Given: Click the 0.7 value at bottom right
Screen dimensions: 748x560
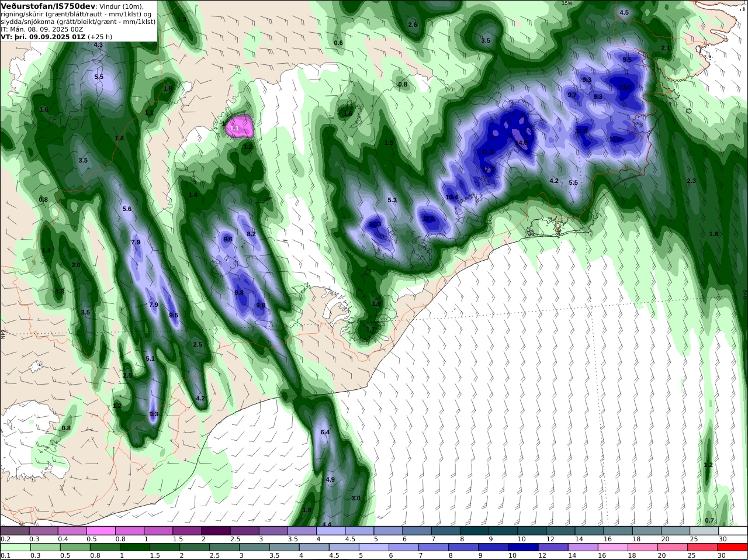Looking at the screenshot, I should pyautogui.click(x=709, y=520).
